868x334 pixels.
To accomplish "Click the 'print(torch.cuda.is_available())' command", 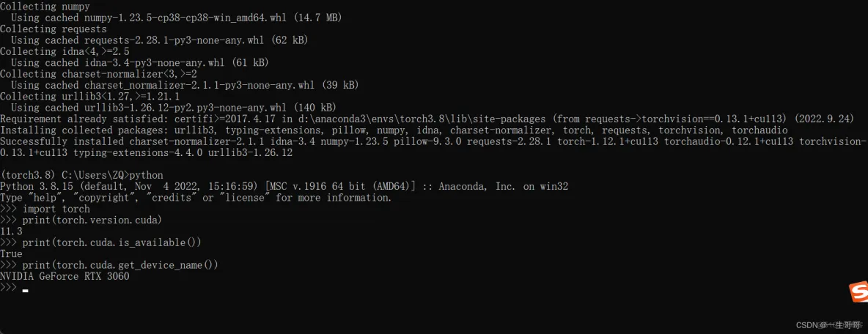I will pyautogui.click(x=100, y=242).
